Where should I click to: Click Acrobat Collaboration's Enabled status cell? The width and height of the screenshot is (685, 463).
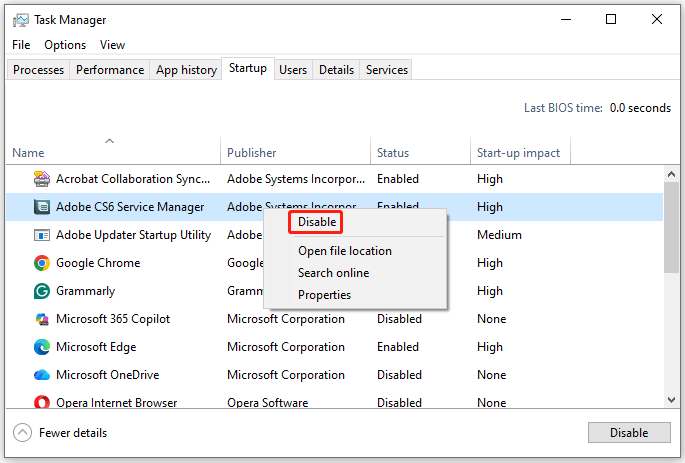click(x=398, y=179)
